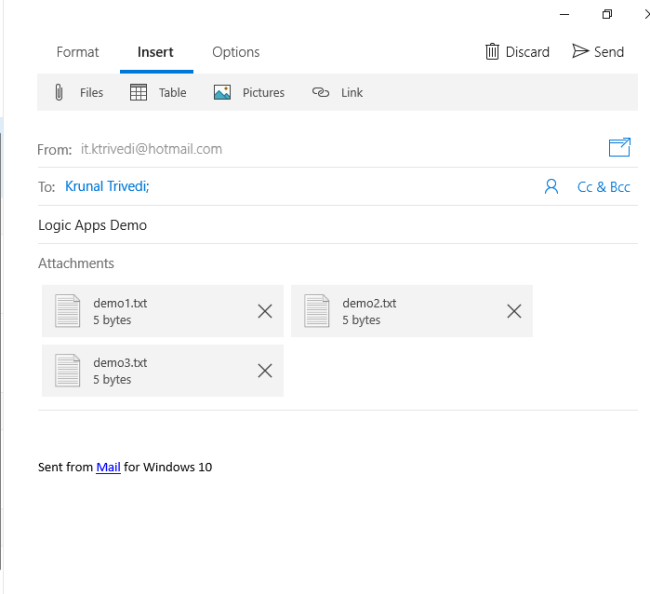Switch to the Format tab
The height and width of the screenshot is (594, 650).
pyautogui.click(x=78, y=52)
